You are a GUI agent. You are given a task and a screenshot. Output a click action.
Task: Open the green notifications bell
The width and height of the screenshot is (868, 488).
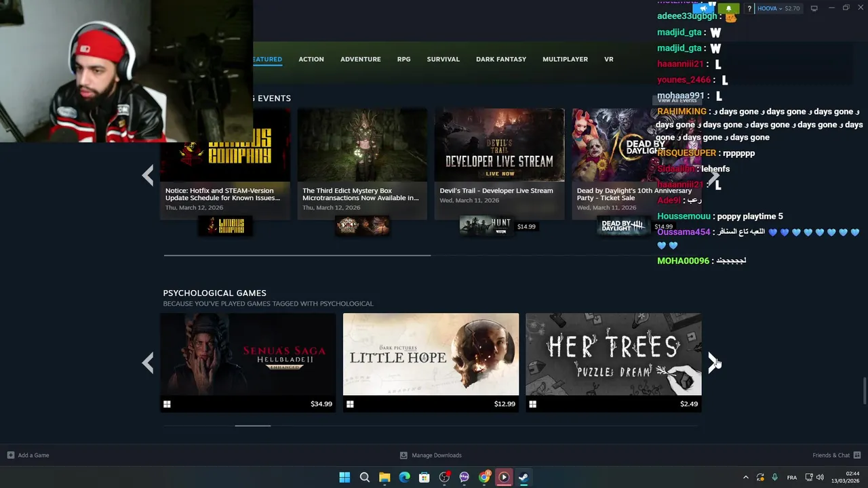[x=728, y=8]
